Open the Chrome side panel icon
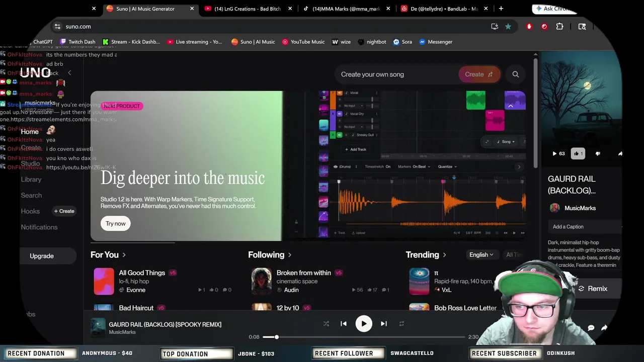644x362 pixels. (x=582, y=27)
